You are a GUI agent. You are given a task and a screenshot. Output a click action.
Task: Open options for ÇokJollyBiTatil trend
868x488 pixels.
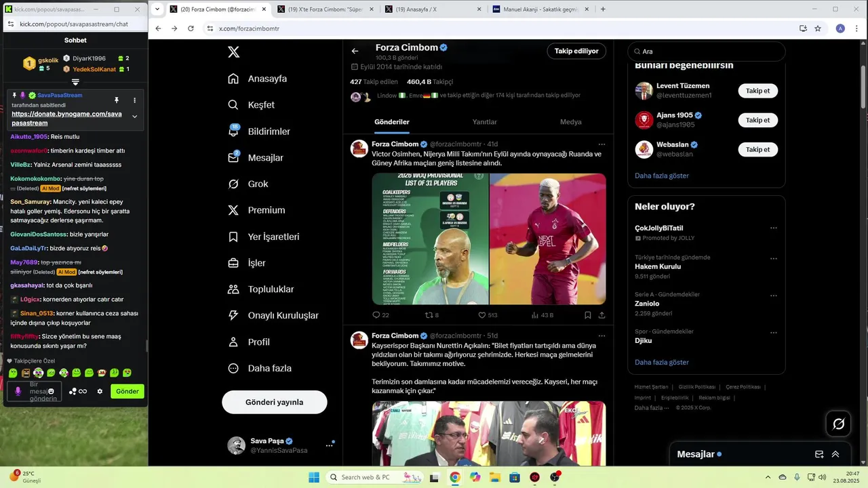tap(774, 228)
